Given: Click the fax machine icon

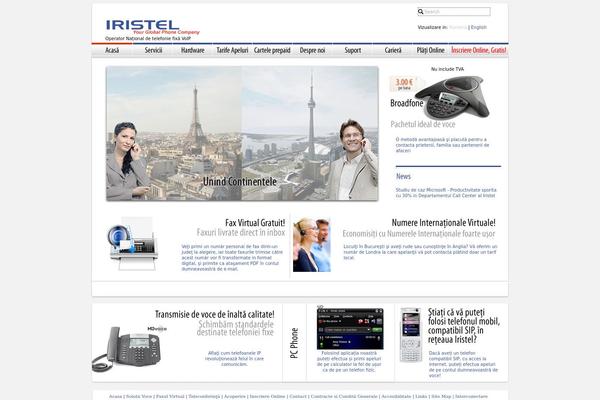Looking at the screenshot, I should click(x=132, y=244).
